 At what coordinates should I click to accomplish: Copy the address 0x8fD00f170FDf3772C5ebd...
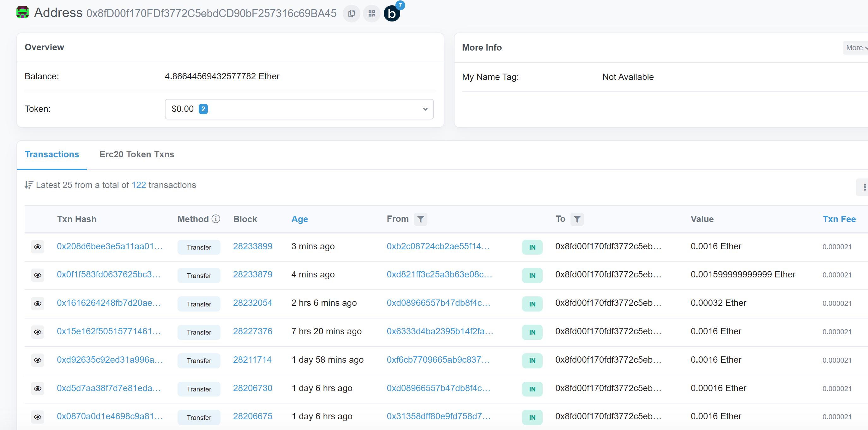pyautogui.click(x=351, y=14)
